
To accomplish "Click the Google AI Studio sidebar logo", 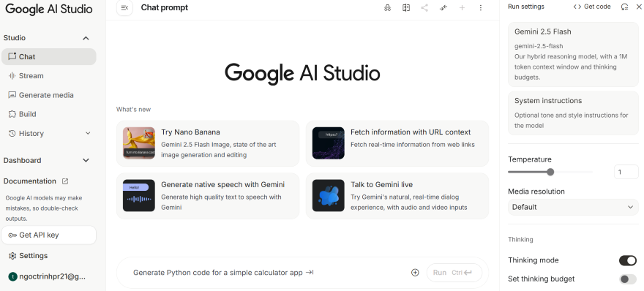I will pyautogui.click(x=49, y=9).
